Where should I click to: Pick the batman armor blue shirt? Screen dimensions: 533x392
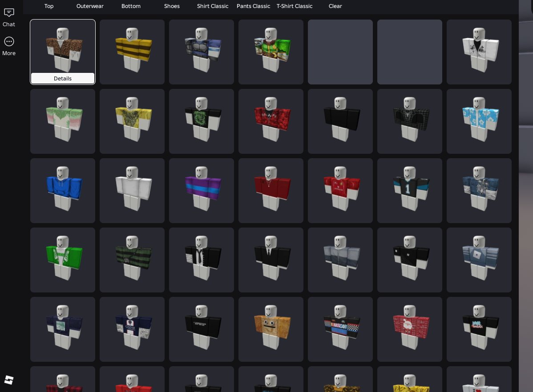click(201, 52)
